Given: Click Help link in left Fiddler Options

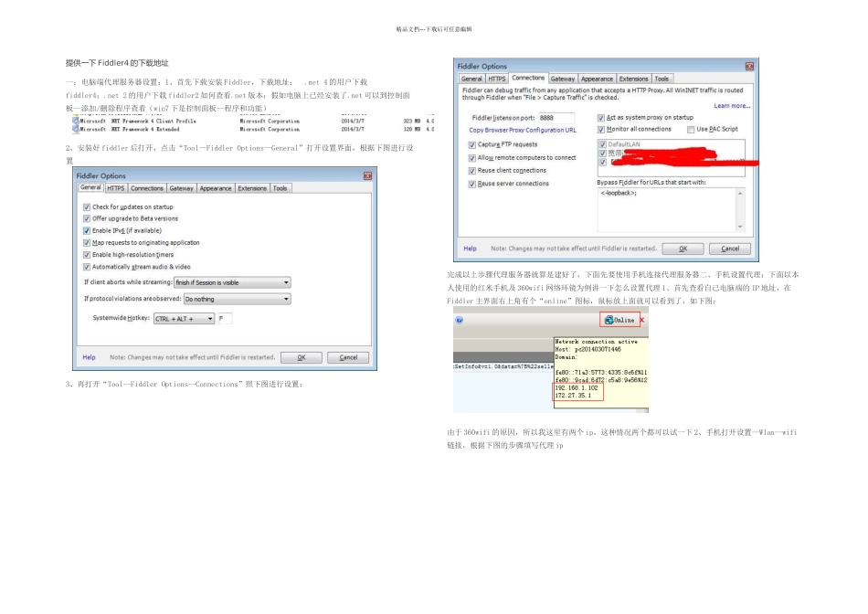Looking at the screenshot, I should point(89,357).
